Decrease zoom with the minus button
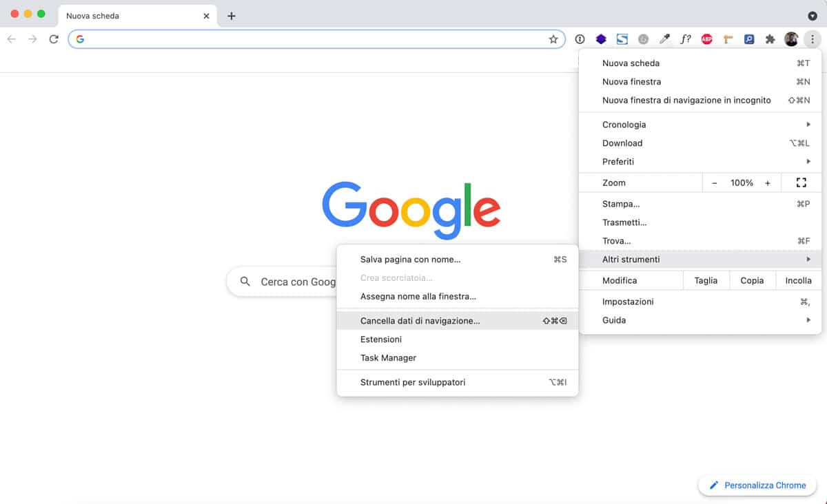Viewport: 827px width, 504px height. 714,183
